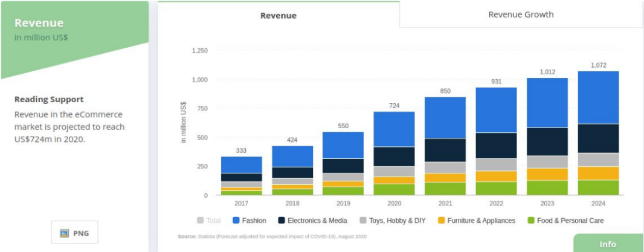Click the orange Furniture & Appliances swatch
644x252 pixels.
point(442,221)
